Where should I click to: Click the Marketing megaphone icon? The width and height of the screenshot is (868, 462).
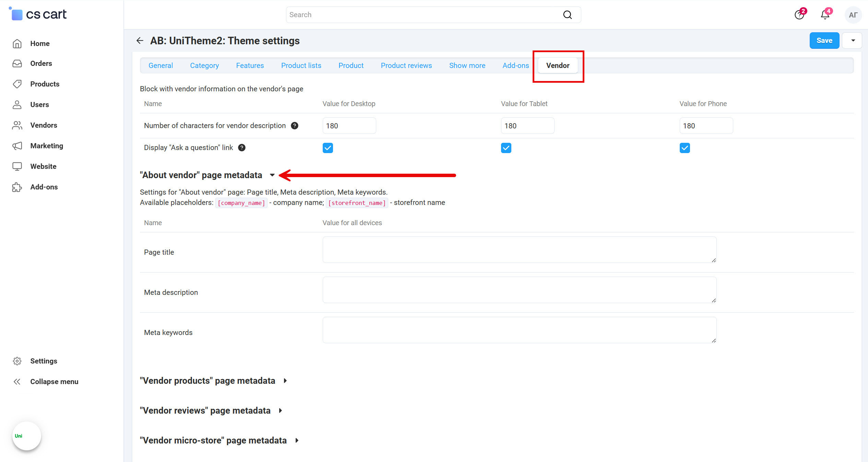[17, 146]
